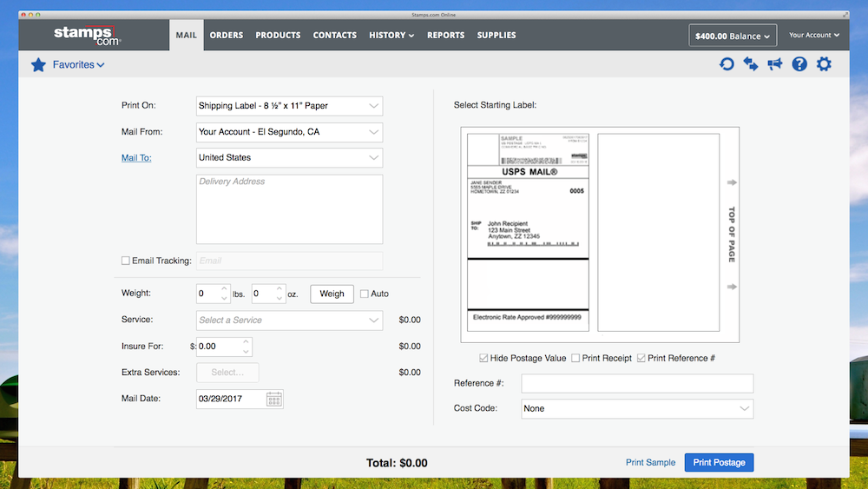Screen dimensions: 868x489
Task: Click the Extra Services Select button
Action: pos(227,372)
